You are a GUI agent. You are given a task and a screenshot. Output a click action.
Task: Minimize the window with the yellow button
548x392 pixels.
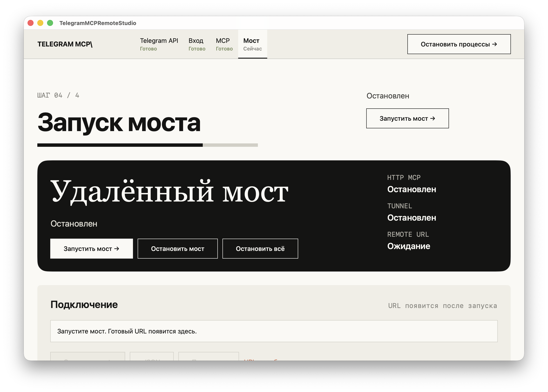click(40, 23)
